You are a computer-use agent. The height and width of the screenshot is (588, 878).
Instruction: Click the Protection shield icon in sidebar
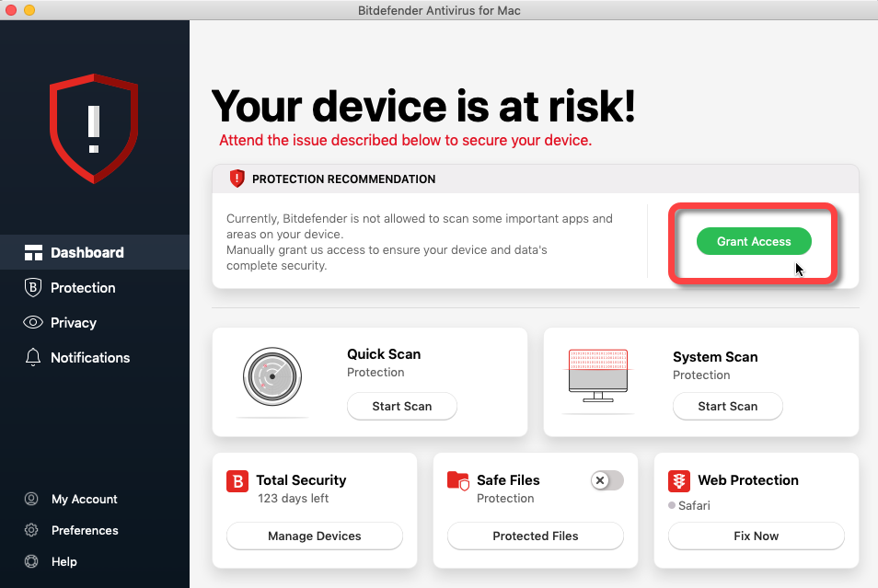coord(33,287)
